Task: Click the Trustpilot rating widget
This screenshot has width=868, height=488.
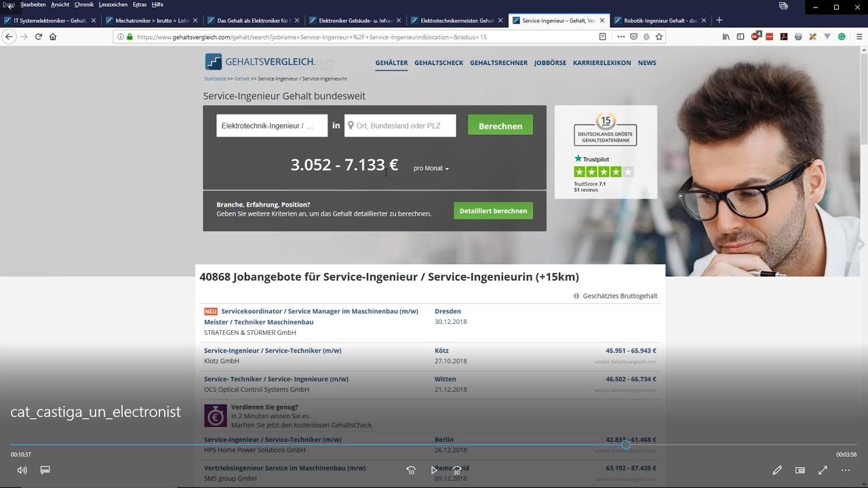Action: 606,174
